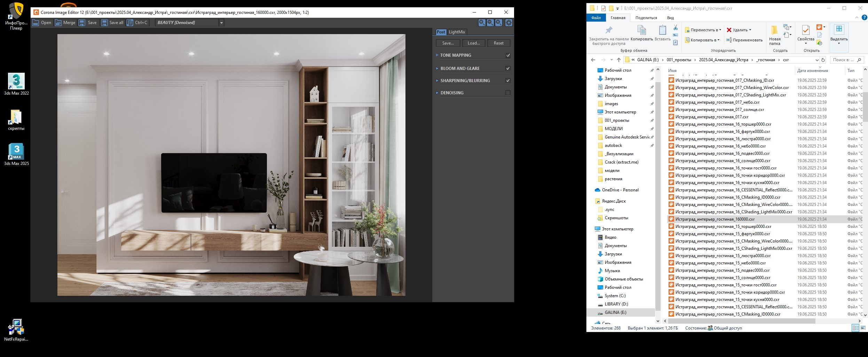Open the BEAUTY [Denoised] render element dropdown
This screenshot has width=868, height=357.
tap(221, 23)
